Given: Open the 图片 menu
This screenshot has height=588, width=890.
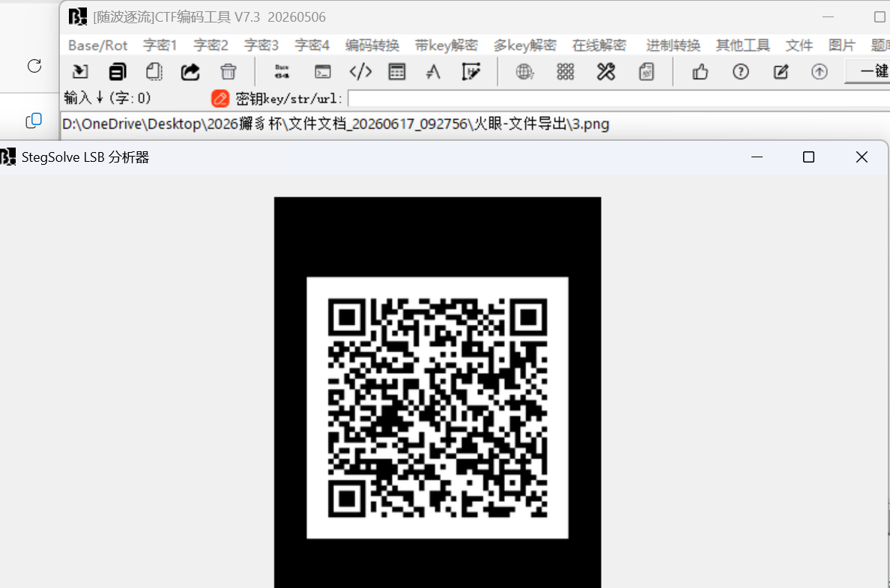Looking at the screenshot, I should [842, 46].
